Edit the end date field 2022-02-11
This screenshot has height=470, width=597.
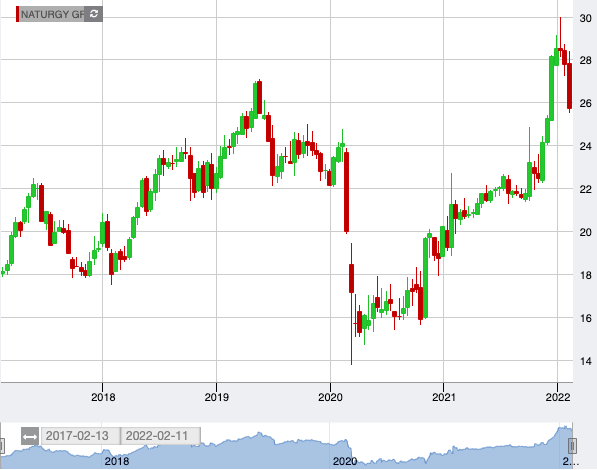(160, 436)
